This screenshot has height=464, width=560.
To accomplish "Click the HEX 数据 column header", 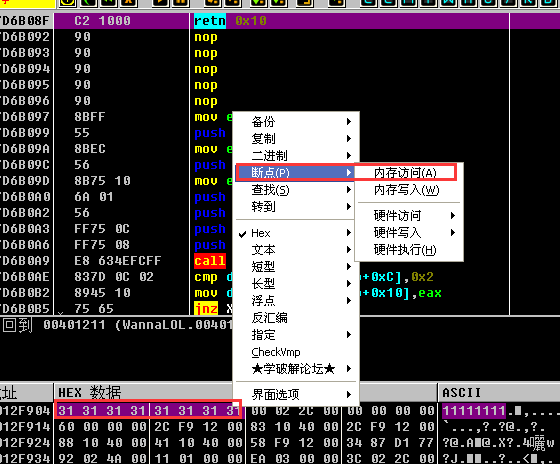I will point(90,393).
